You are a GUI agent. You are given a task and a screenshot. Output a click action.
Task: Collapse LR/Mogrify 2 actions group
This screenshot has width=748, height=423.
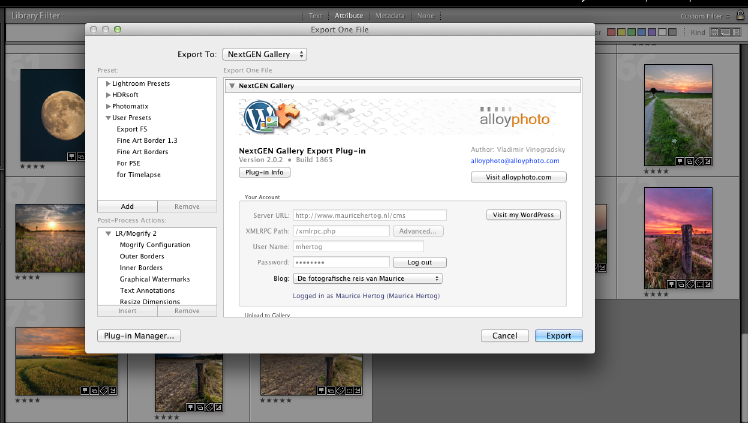(108, 234)
